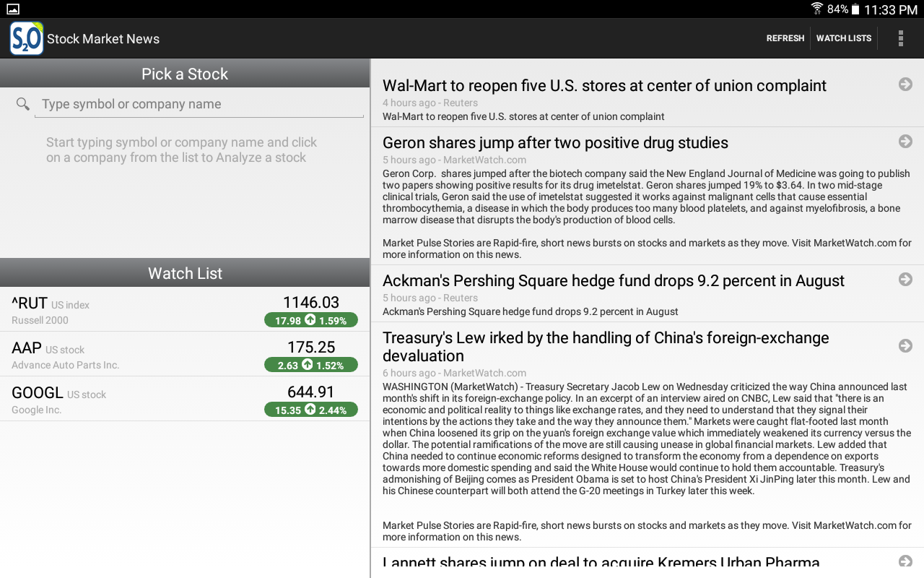
Task: Open Treasury's Lew article arrow icon
Action: [905, 346]
